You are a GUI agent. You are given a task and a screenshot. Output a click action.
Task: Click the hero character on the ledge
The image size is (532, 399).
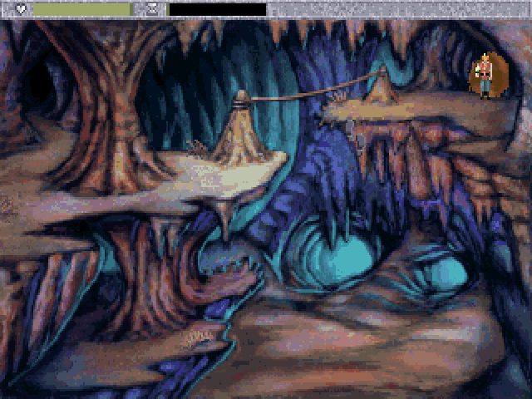click(484, 76)
